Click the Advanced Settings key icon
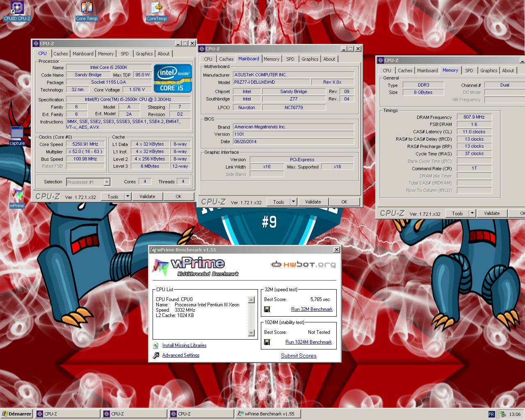 156,356
